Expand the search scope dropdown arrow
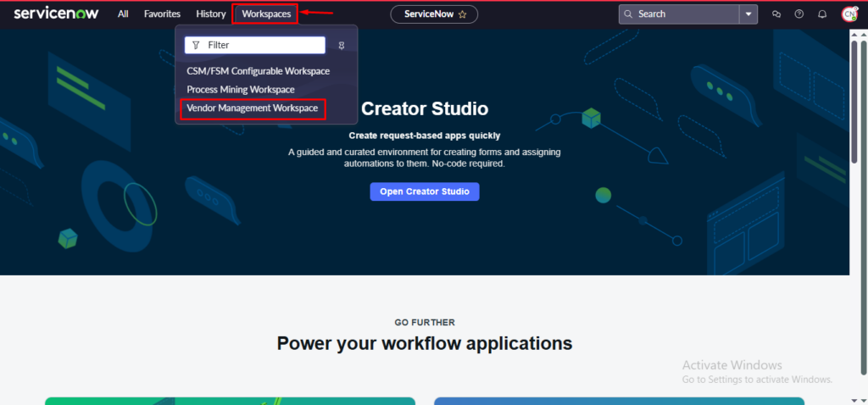This screenshot has height=405, width=868. tap(748, 14)
